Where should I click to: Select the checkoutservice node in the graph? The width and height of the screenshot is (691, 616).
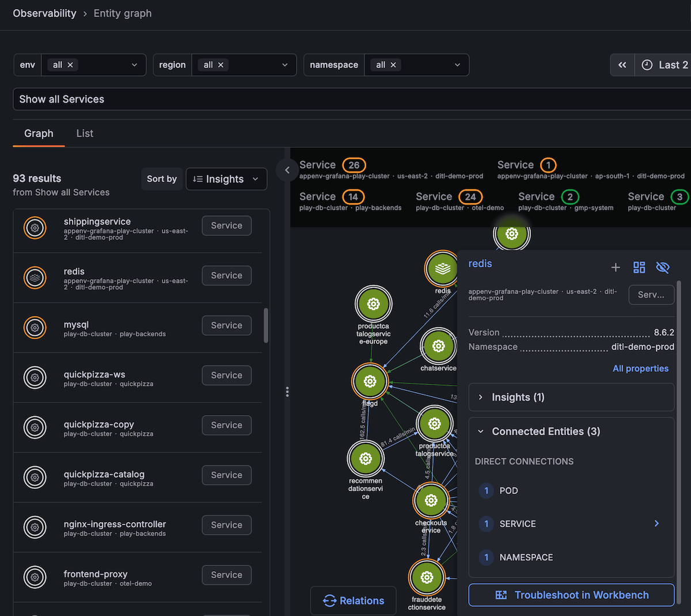[x=431, y=500]
